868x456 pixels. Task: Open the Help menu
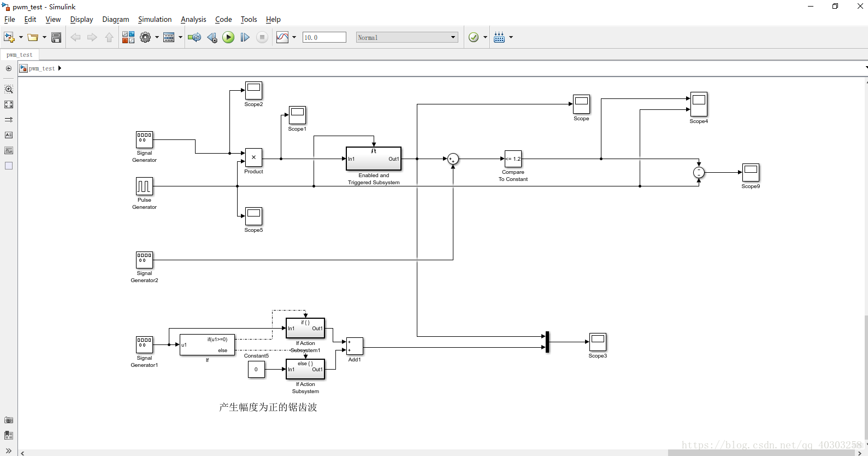pos(273,19)
